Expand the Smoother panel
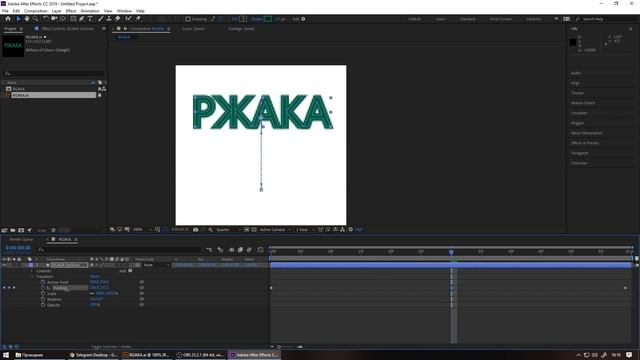This screenshot has height=360, width=640. (x=579, y=113)
